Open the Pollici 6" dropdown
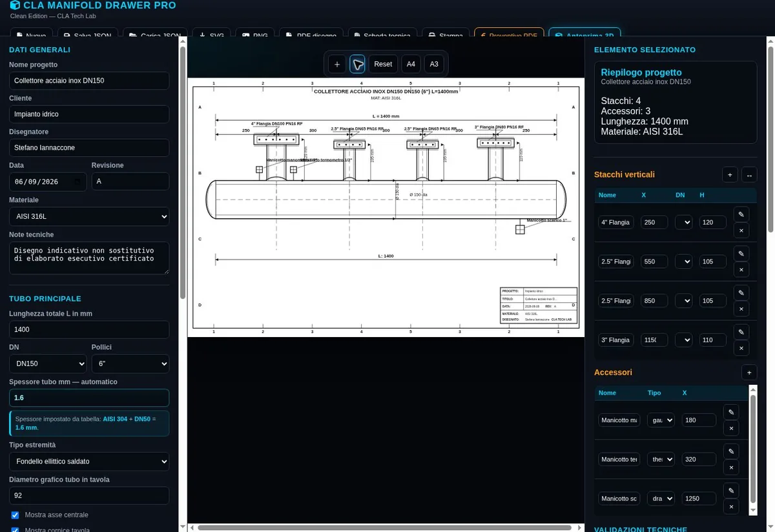 click(x=130, y=363)
